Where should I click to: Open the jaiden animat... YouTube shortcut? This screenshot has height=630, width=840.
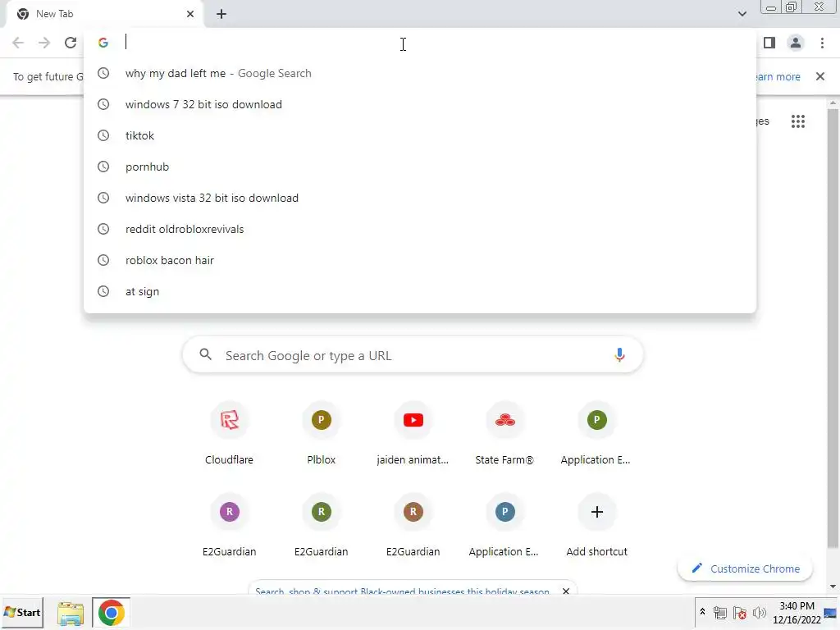click(x=413, y=435)
